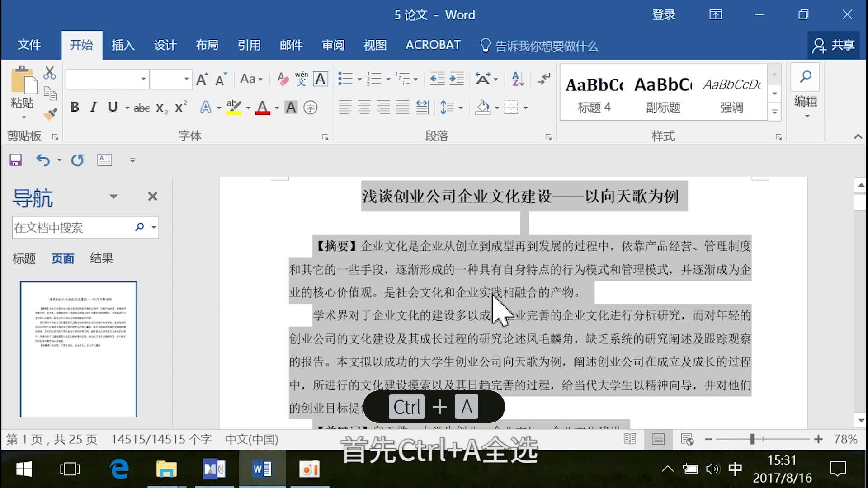The height and width of the screenshot is (488, 868).
Task: Click the Sort A-Z icon
Action: pos(518,79)
